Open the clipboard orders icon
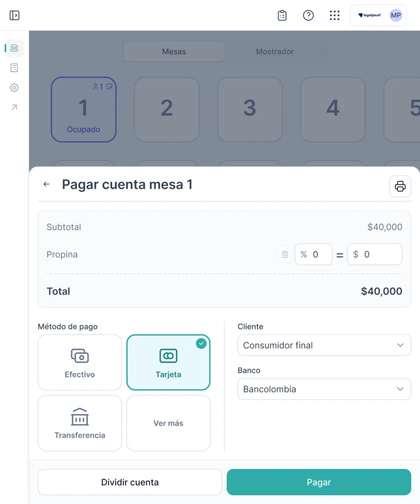The width and height of the screenshot is (420, 504). click(x=282, y=15)
